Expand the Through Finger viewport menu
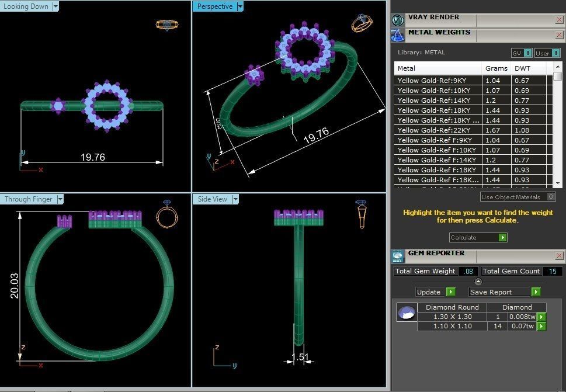 60,199
